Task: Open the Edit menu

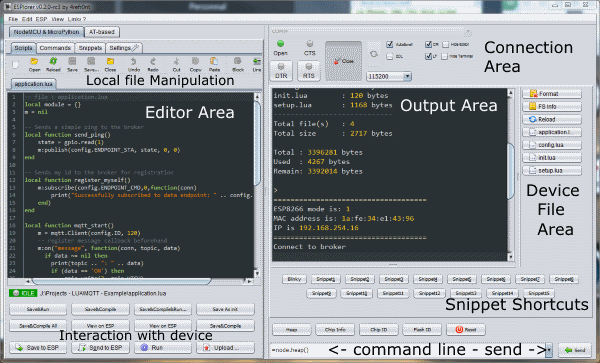Action: pyautogui.click(x=27, y=19)
